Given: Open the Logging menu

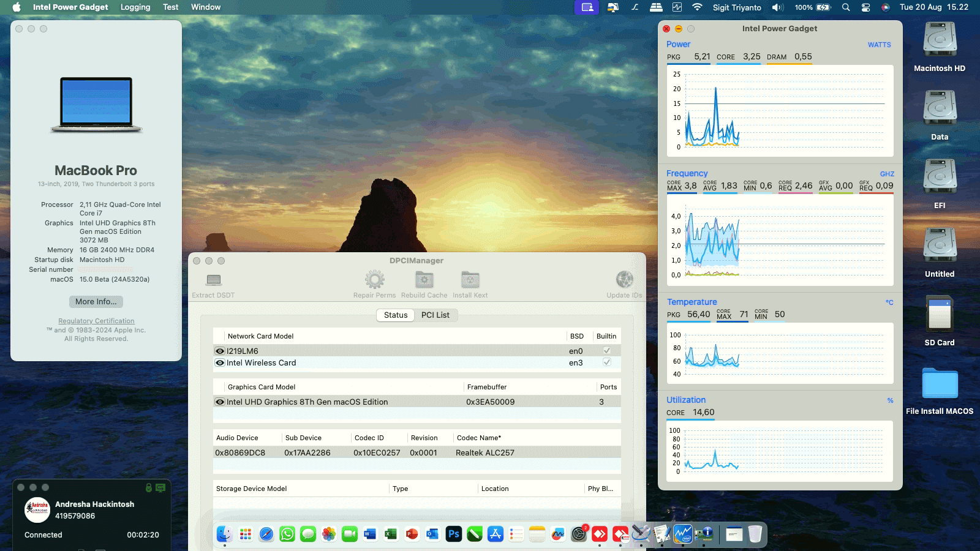Looking at the screenshot, I should pos(135,7).
